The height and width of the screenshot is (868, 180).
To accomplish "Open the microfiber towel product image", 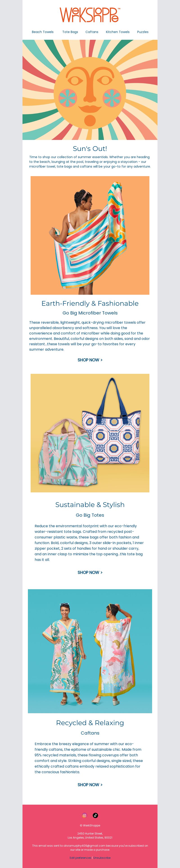I will [x=90, y=235].
